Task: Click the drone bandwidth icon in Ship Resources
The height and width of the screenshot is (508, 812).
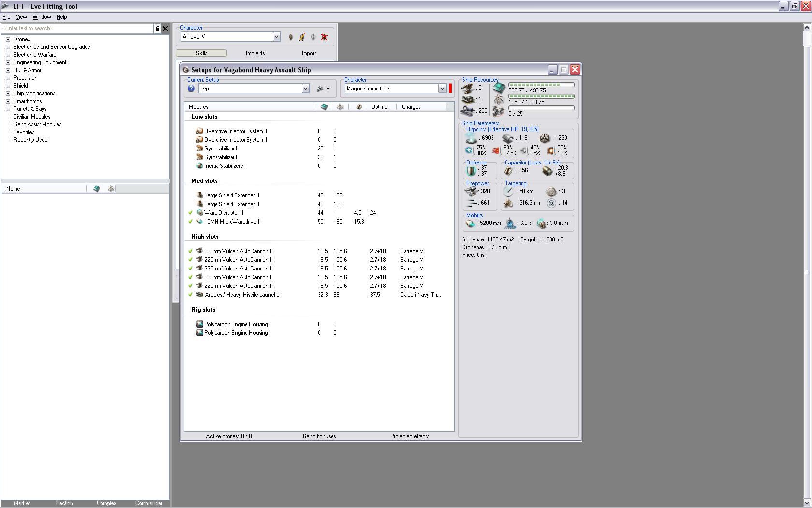Action: [x=499, y=112]
